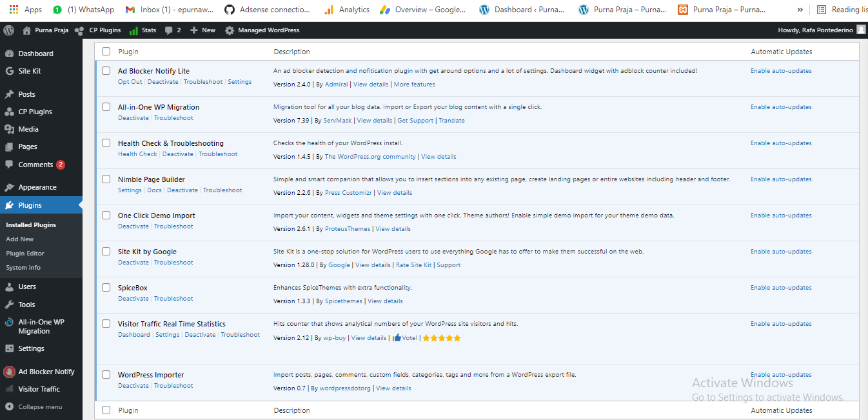Check the WordPress Importer checkbox

[106, 375]
